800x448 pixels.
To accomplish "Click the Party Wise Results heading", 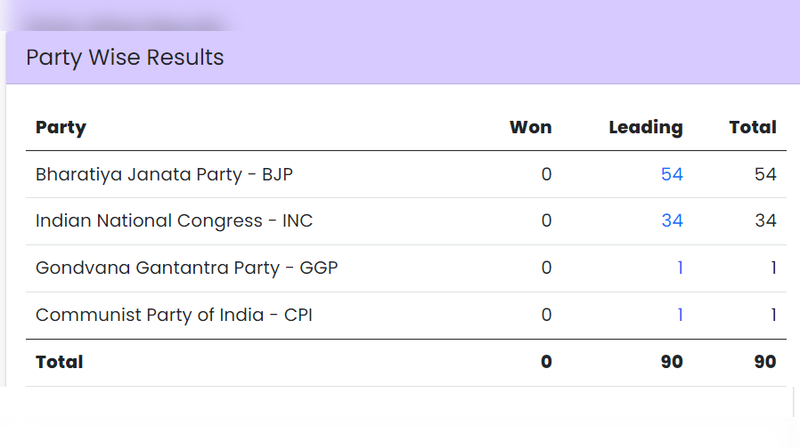I will point(125,57).
